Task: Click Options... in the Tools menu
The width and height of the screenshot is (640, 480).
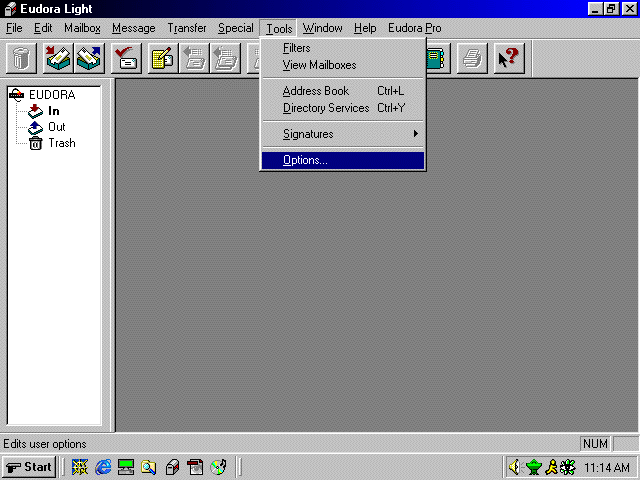Action: 342,160
